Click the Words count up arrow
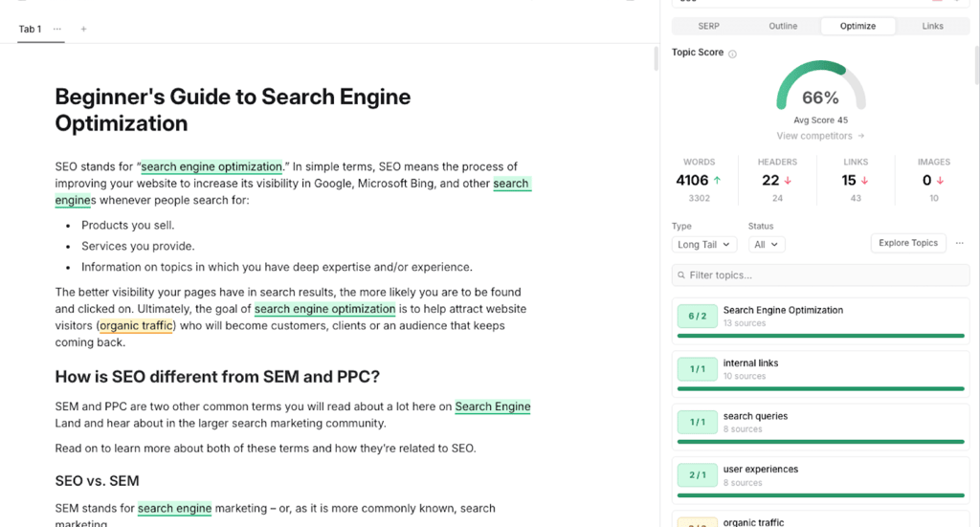This screenshot has height=527, width=980. (x=718, y=181)
